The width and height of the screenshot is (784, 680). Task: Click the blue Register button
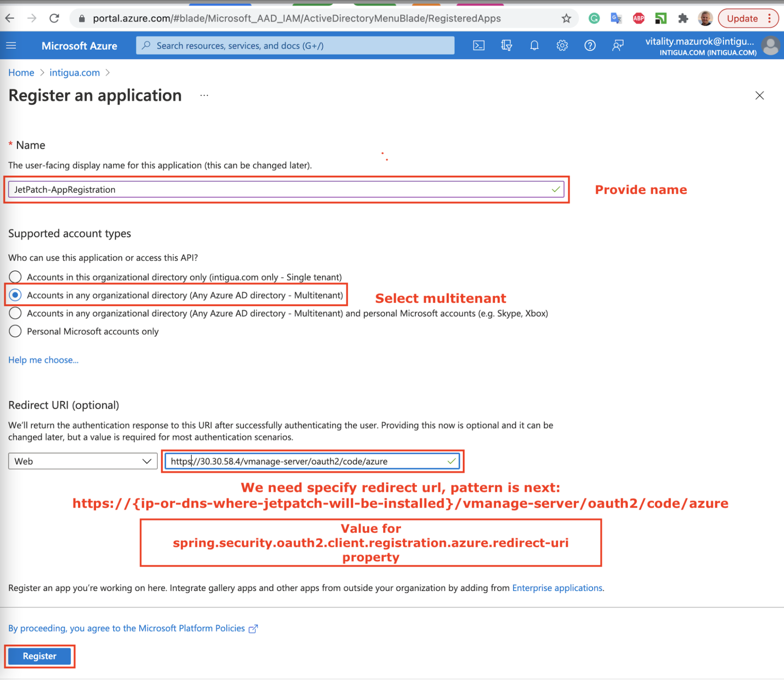coord(39,656)
